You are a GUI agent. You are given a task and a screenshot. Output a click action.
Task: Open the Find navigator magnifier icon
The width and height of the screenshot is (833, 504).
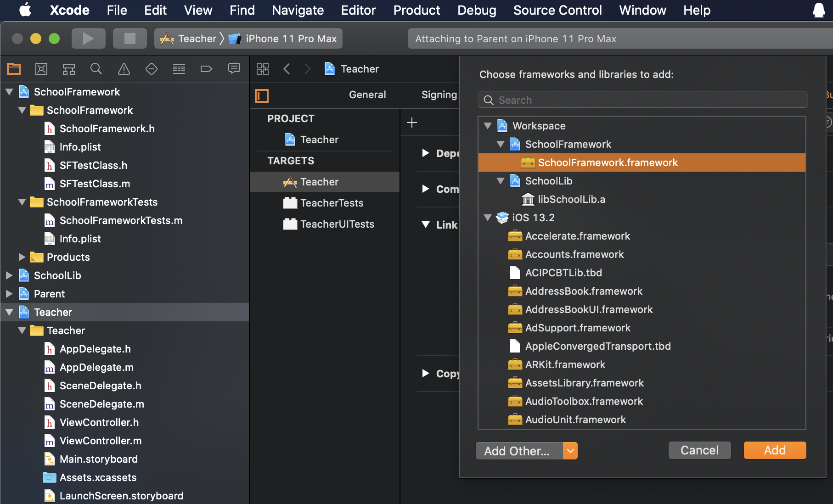point(96,69)
